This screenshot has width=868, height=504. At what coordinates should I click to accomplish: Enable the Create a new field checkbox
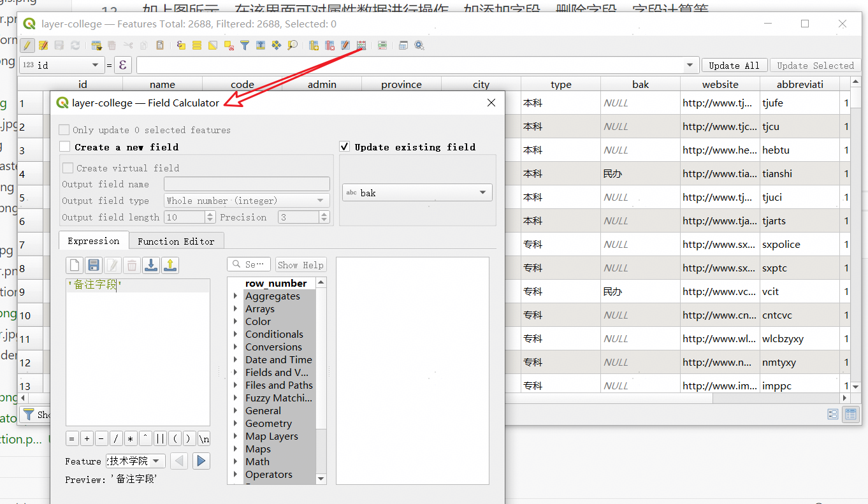[64, 147]
